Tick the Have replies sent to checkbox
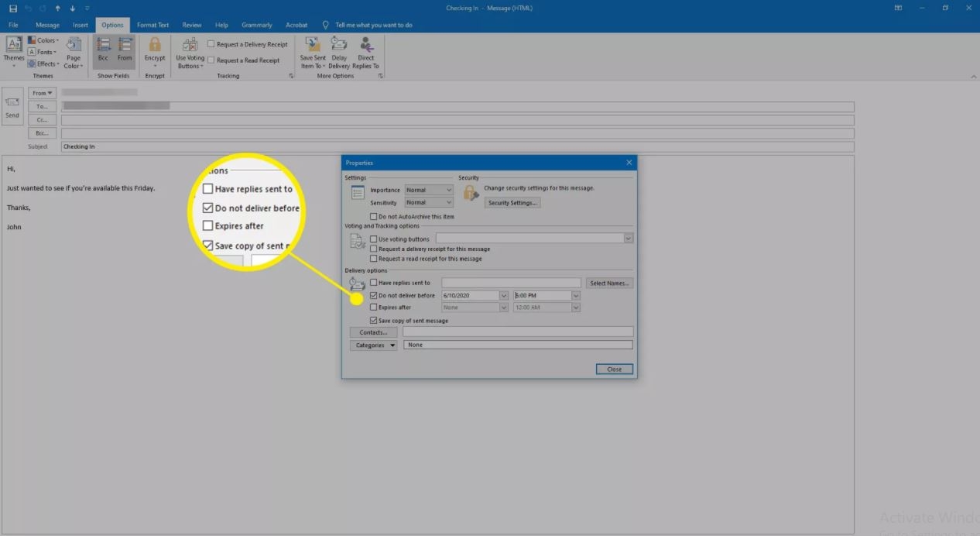980x536 pixels. 374,283
